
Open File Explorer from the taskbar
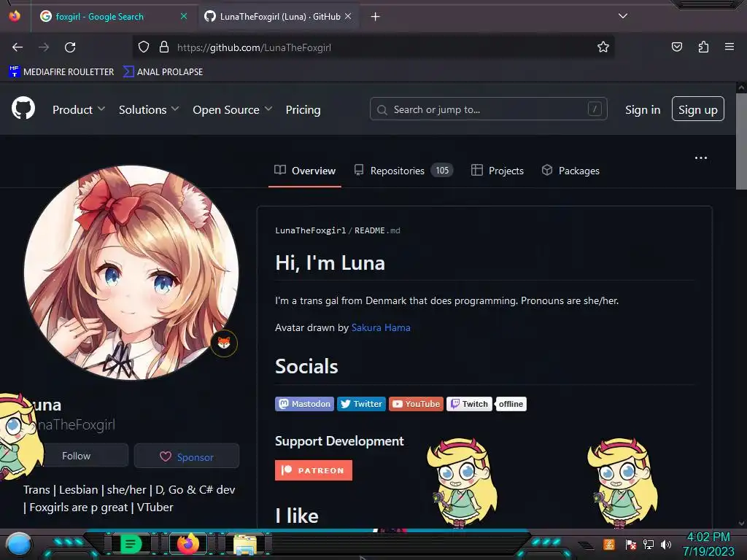point(245,545)
